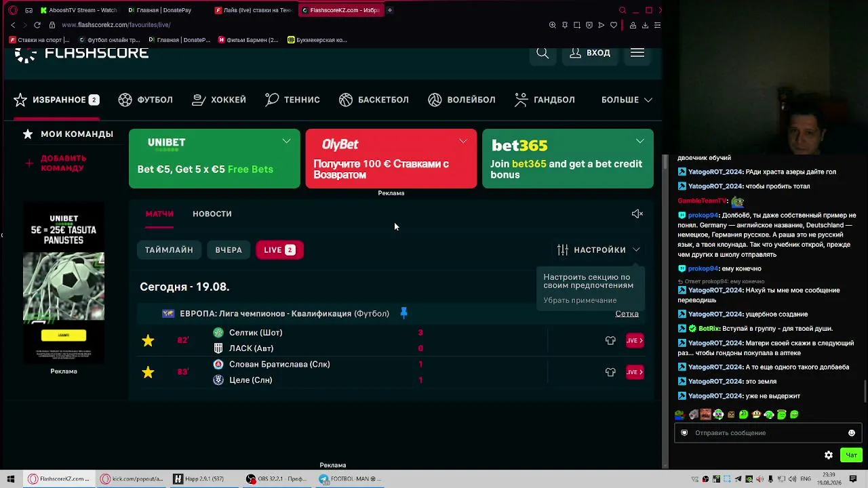
Task: Open lineups shirt icon for Slovan Bratislava match
Action: click(610, 372)
